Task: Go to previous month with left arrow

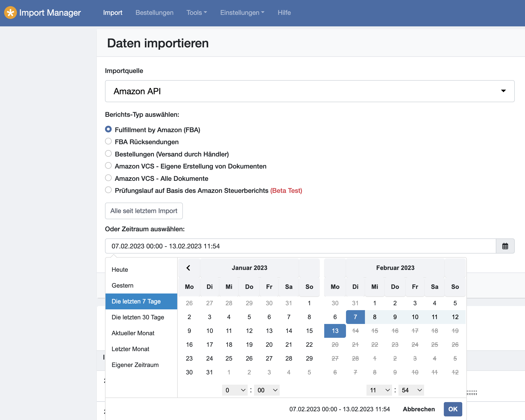Action: [188, 268]
